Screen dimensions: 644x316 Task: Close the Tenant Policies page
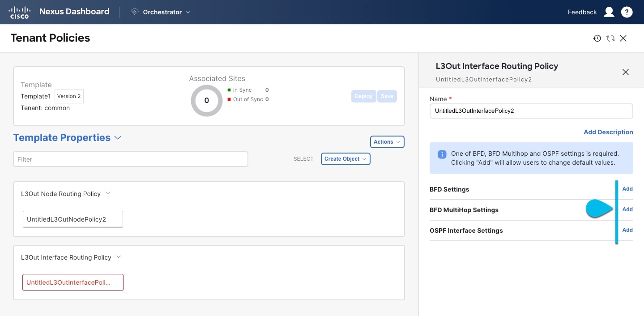pos(623,38)
